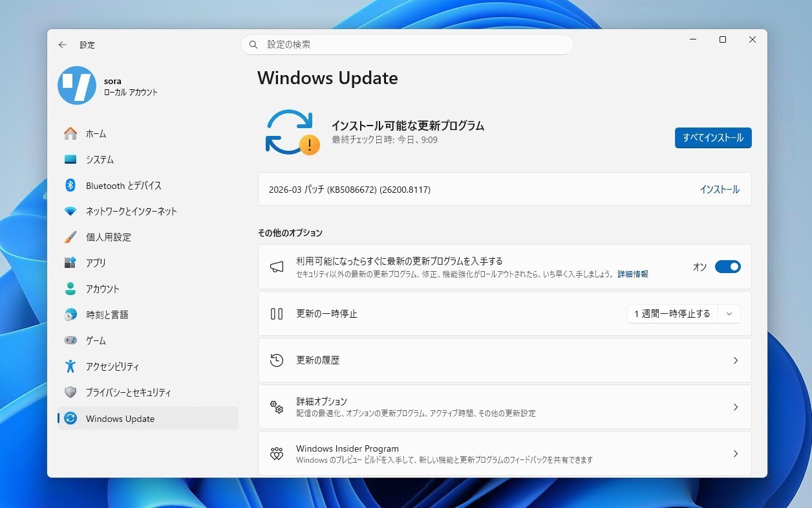
Task: Click the Bluetooth icon in sidebar
Action: [70, 185]
